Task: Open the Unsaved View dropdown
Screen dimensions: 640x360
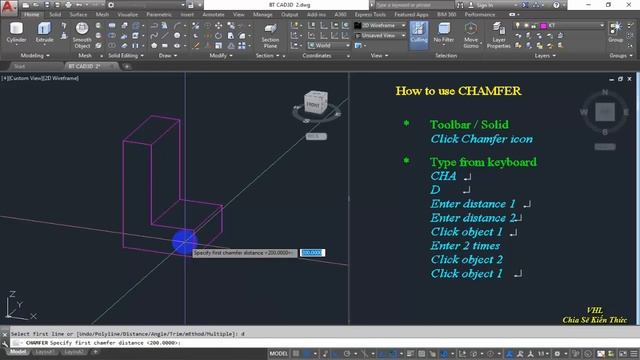Action: point(380,36)
